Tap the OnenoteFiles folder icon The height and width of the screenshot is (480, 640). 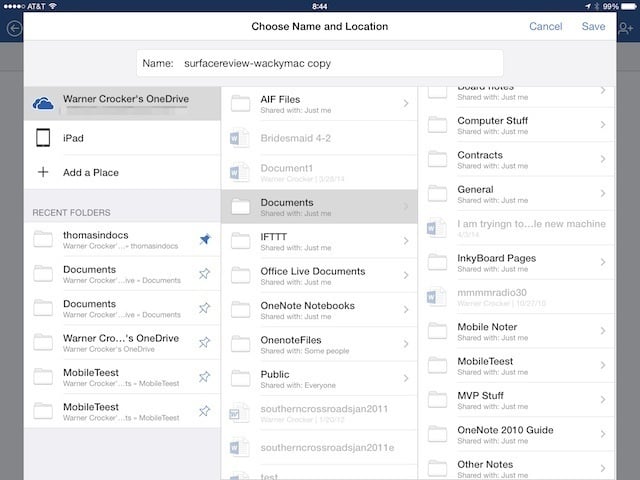pos(240,344)
